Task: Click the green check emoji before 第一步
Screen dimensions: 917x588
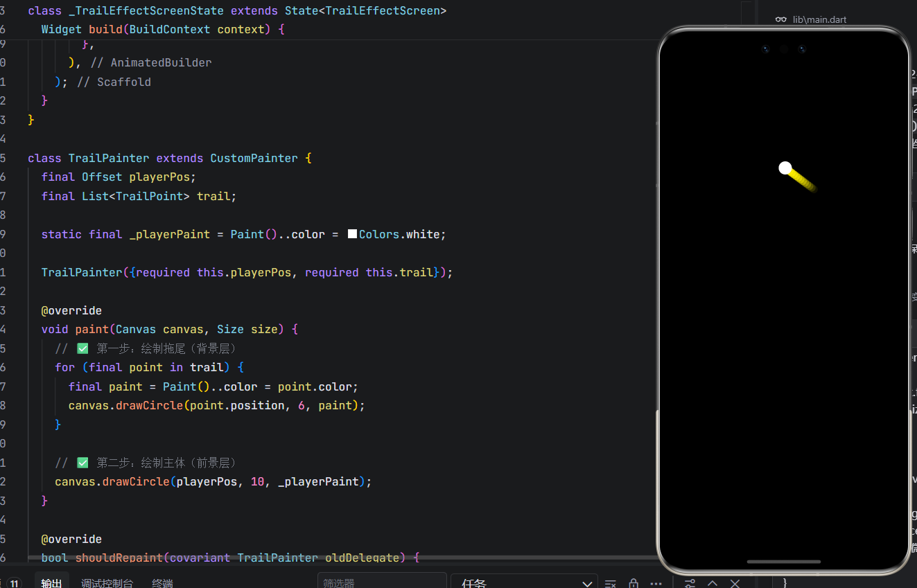Action: pyautogui.click(x=82, y=348)
